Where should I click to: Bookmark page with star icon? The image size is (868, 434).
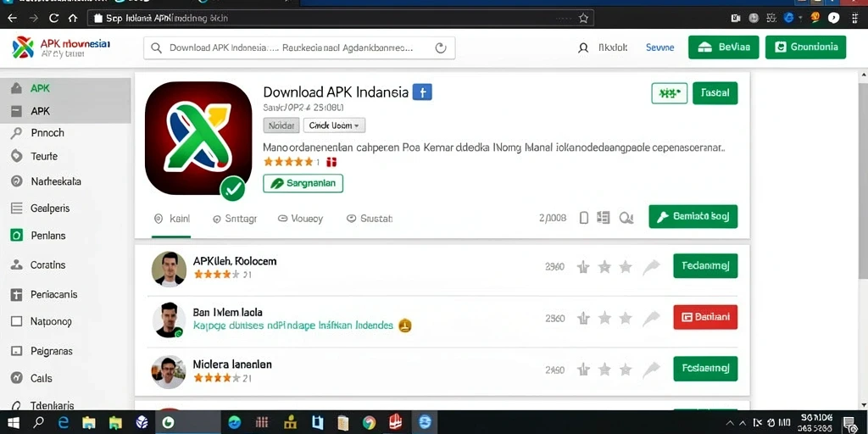point(583,19)
